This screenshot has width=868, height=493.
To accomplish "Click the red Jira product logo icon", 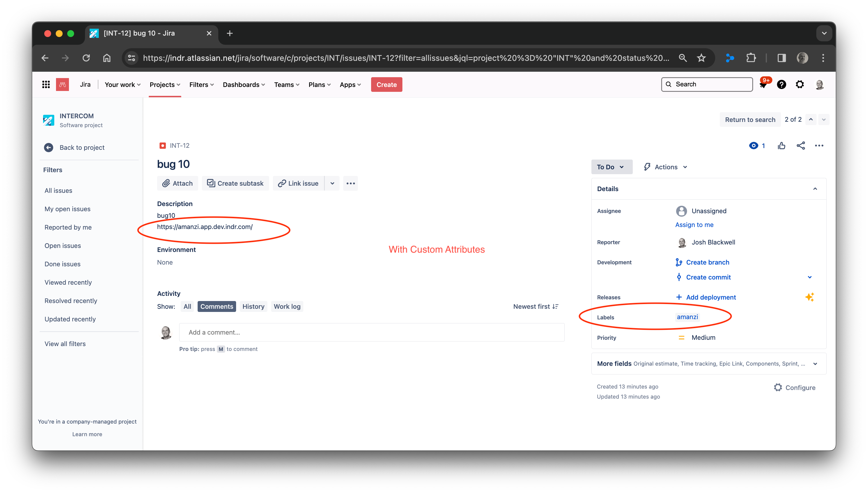I will coord(62,84).
